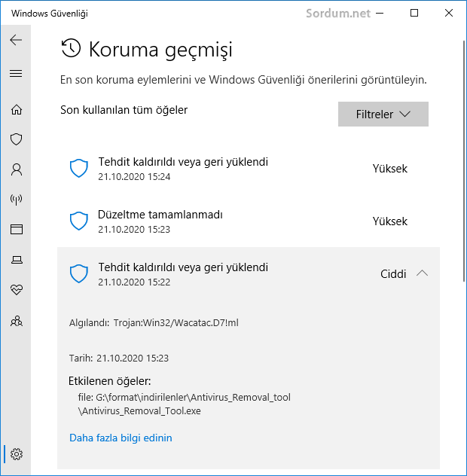Open Settings gear icon in sidebar
This screenshot has width=467, height=476.
click(17, 454)
